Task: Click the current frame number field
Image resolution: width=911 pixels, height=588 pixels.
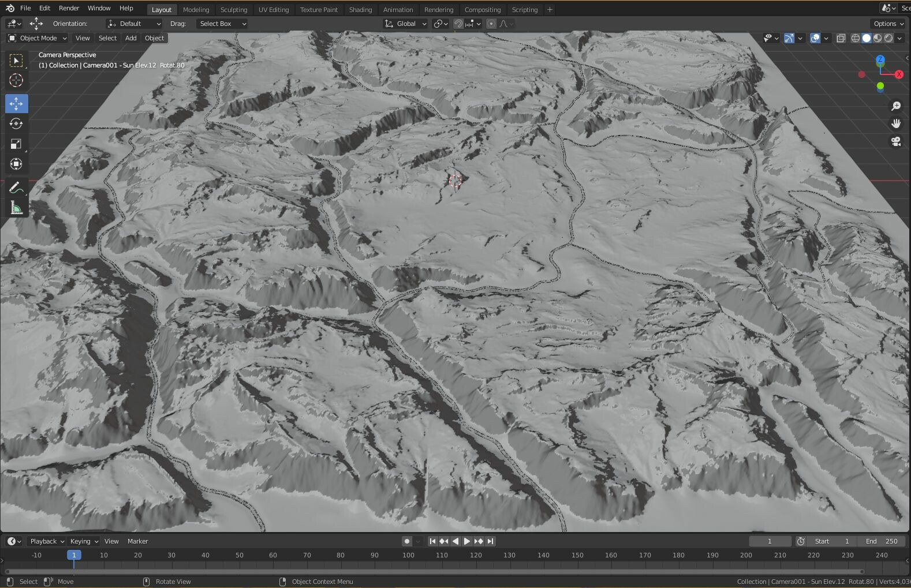Action: [x=770, y=541]
